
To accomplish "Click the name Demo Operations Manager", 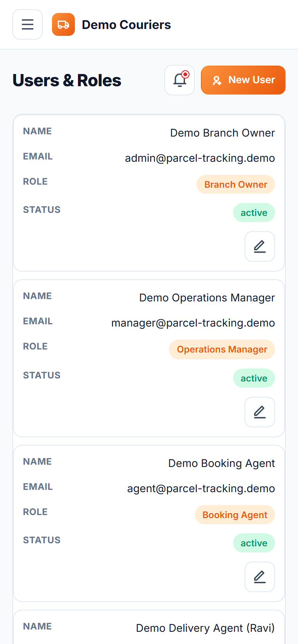I will [207, 298].
